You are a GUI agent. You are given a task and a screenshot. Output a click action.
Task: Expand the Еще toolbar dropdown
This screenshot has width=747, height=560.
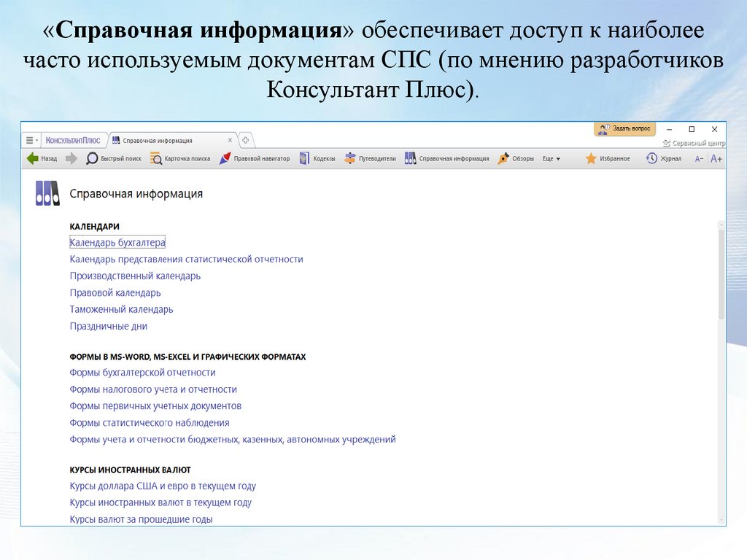click(x=551, y=159)
